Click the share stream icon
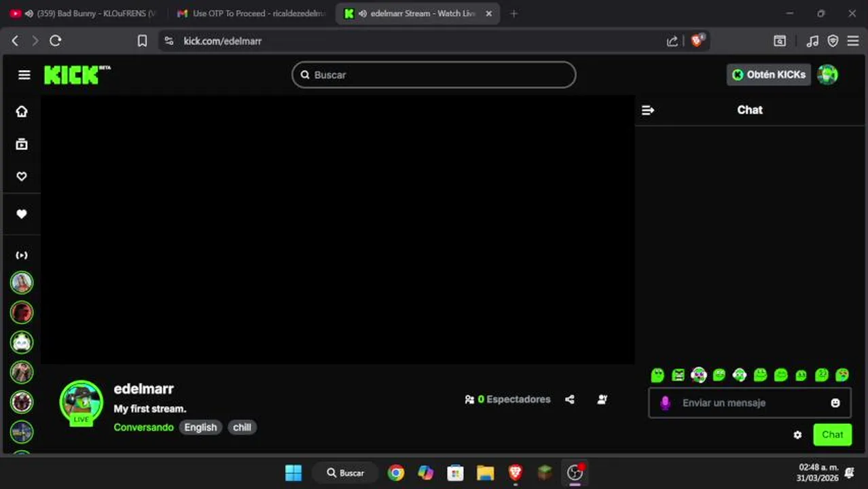Image resolution: width=868 pixels, height=489 pixels. 570,399
